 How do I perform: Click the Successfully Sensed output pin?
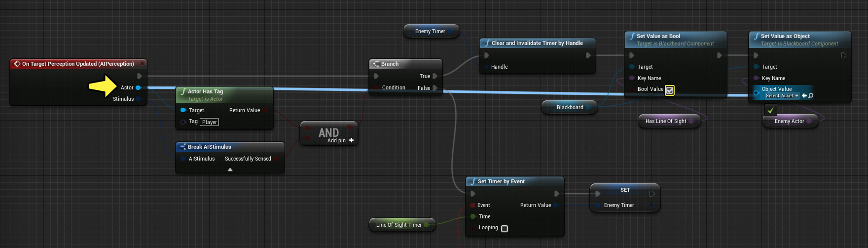point(276,159)
